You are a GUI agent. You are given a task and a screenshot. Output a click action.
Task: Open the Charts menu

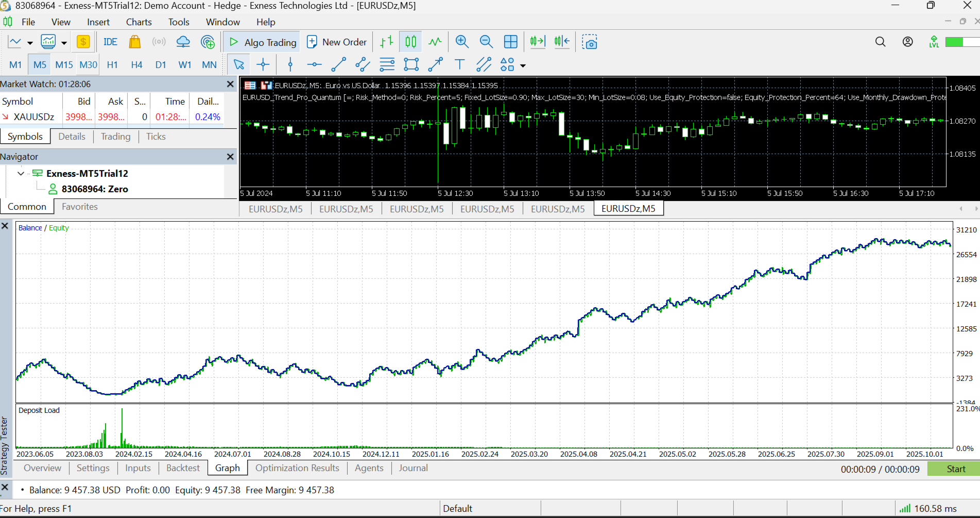pos(139,22)
